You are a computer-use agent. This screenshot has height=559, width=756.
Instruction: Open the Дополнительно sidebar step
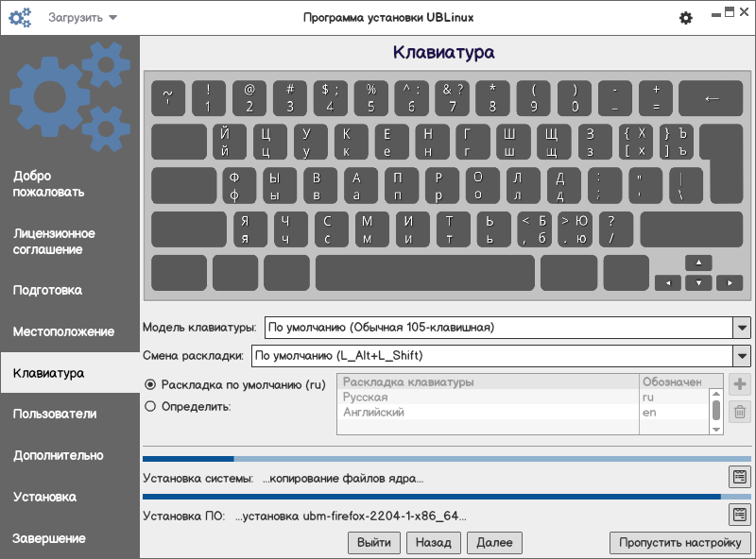(58, 455)
